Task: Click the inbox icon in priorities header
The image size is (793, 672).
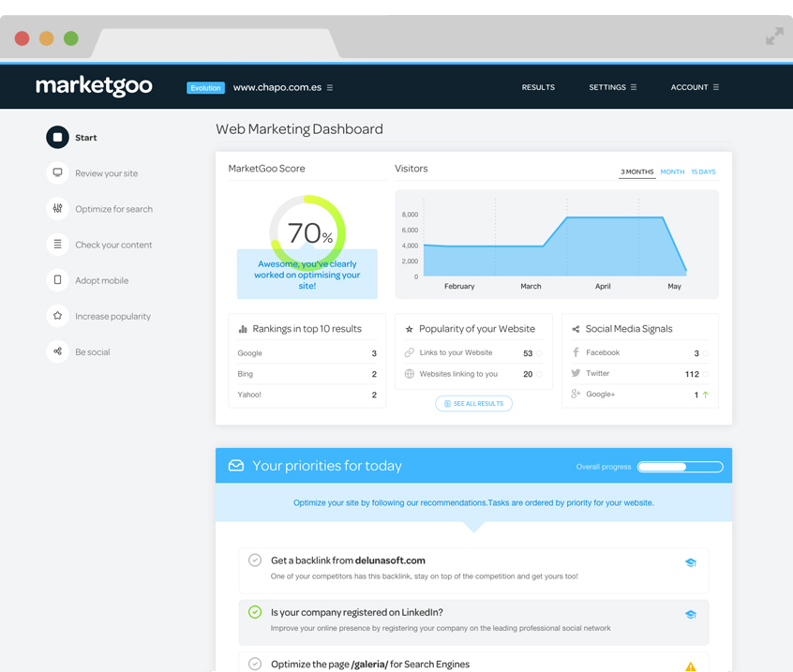Action: pos(235,465)
